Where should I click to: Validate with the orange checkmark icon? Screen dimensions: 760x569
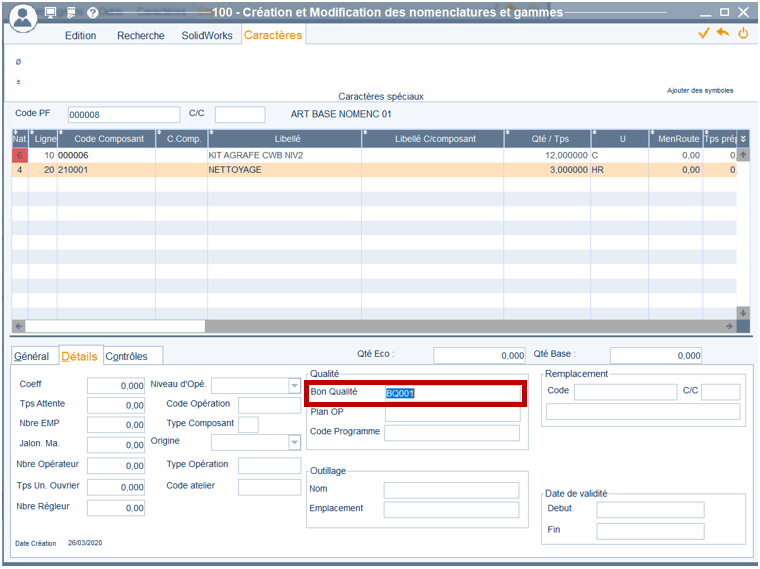click(703, 33)
